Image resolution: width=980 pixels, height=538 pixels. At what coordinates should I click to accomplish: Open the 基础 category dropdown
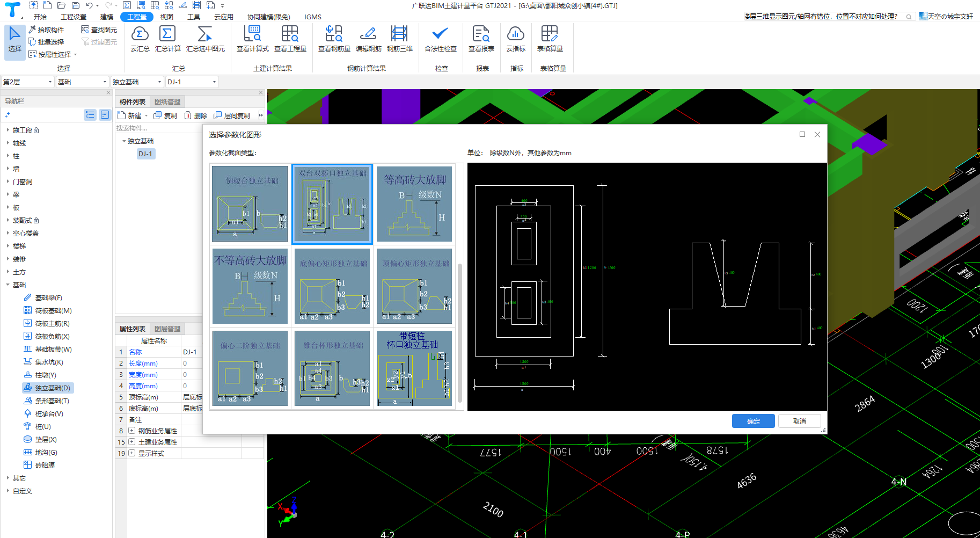click(x=82, y=82)
